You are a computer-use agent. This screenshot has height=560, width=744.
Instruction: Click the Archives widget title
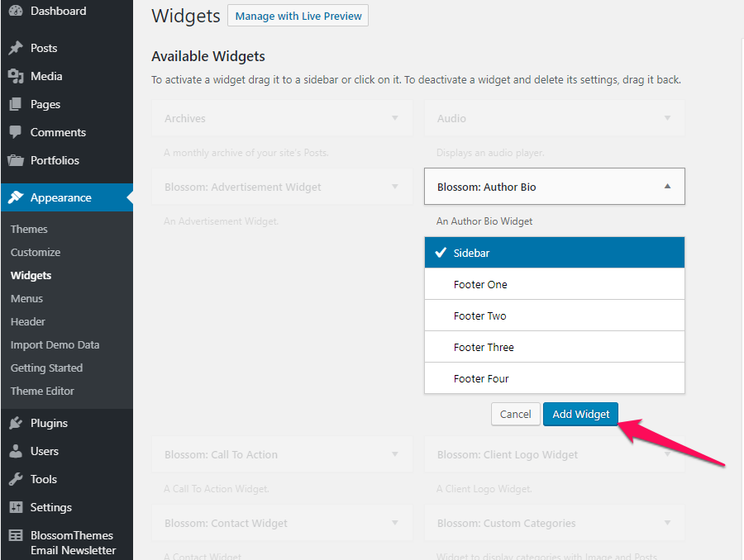pyautogui.click(x=185, y=119)
